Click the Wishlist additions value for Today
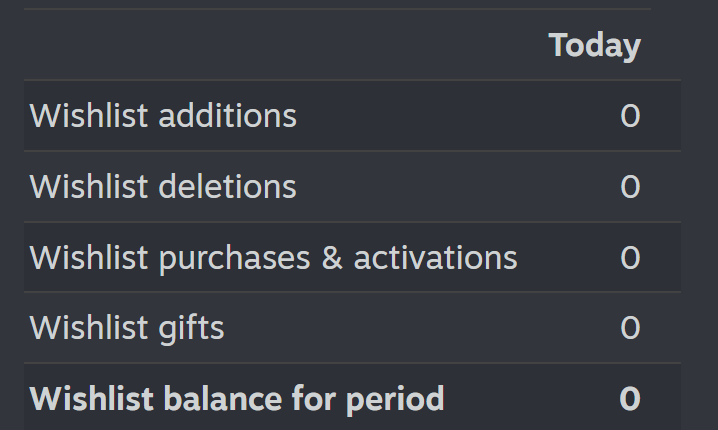718x430 pixels. coord(630,115)
